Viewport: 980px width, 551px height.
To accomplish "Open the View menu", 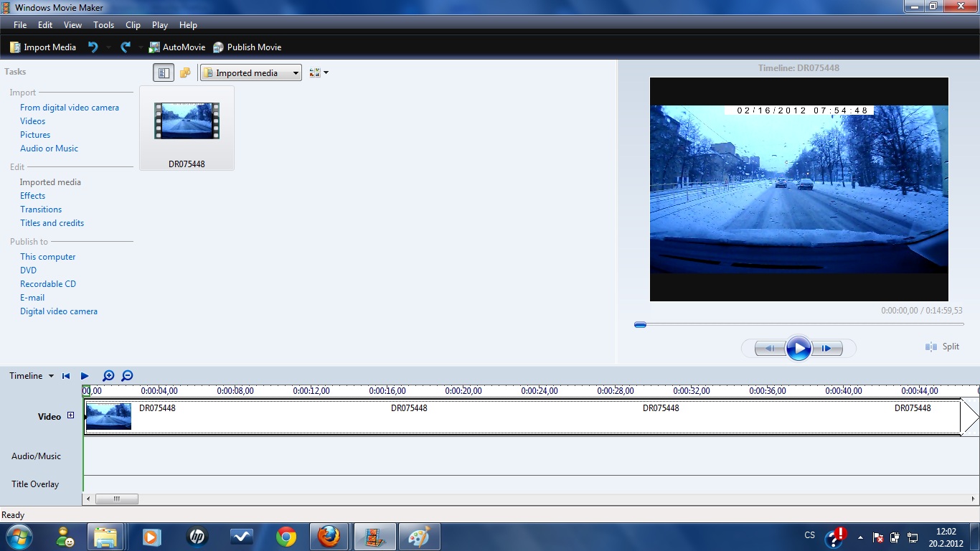I will click(x=72, y=25).
